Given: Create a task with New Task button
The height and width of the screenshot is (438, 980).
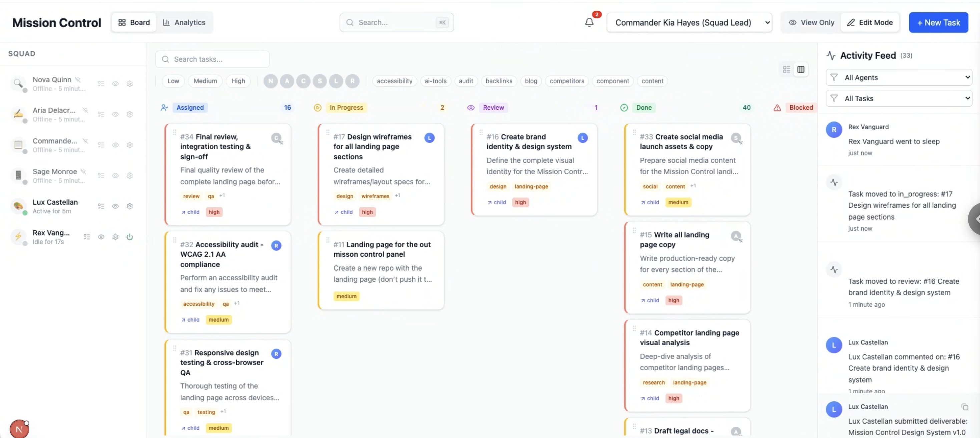Looking at the screenshot, I should (x=938, y=22).
